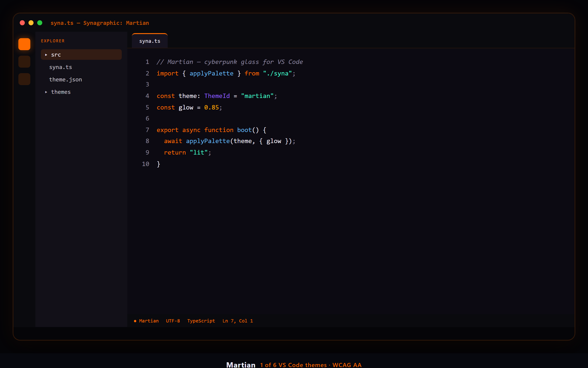Click '1 of 6 VS Code themes · WCAG AA' caption
This screenshot has height=368, width=588.
311,365
